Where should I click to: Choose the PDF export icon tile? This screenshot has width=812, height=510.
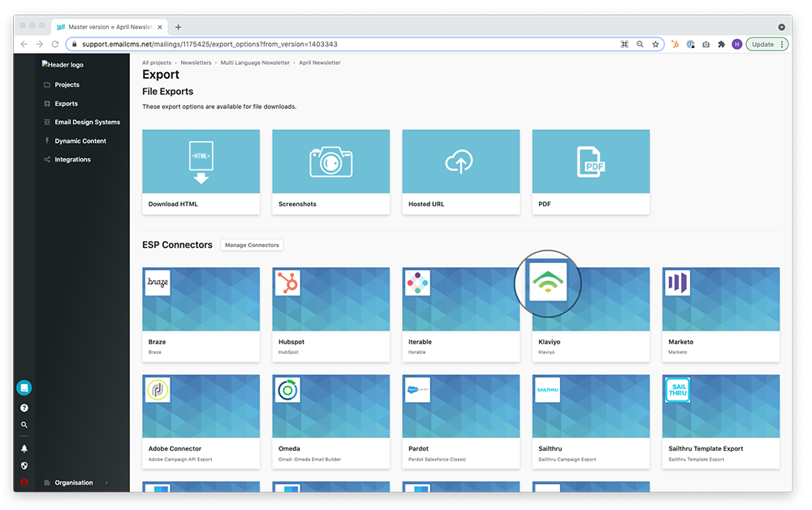[x=591, y=162]
